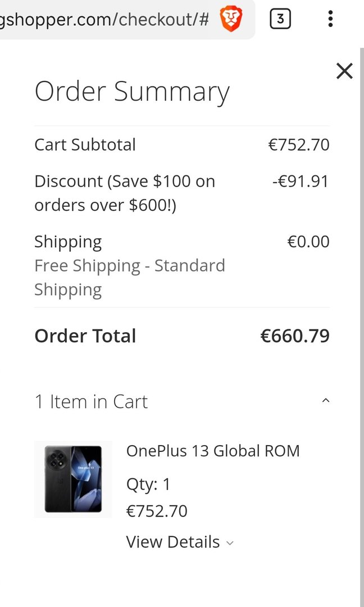This screenshot has height=607, width=364.
Task: Tap the OnePlus 13 product thumbnail
Action: click(73, 479)
